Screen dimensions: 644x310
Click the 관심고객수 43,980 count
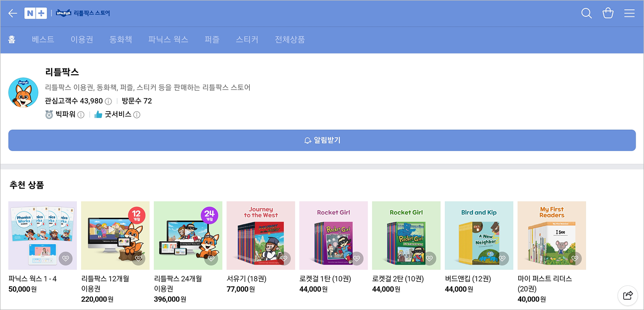tap(74, 102)
